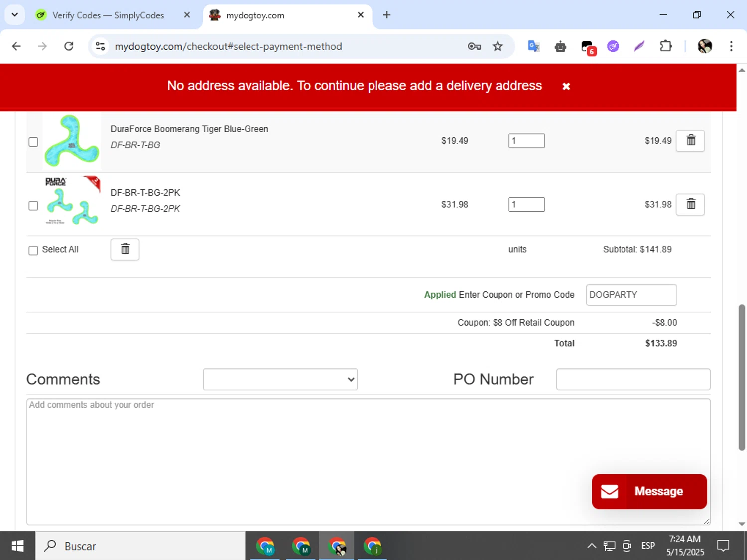Click the coupon code field with DOGPARTY
The height and width of the screenshot is (560, 747).
(631, 295)
